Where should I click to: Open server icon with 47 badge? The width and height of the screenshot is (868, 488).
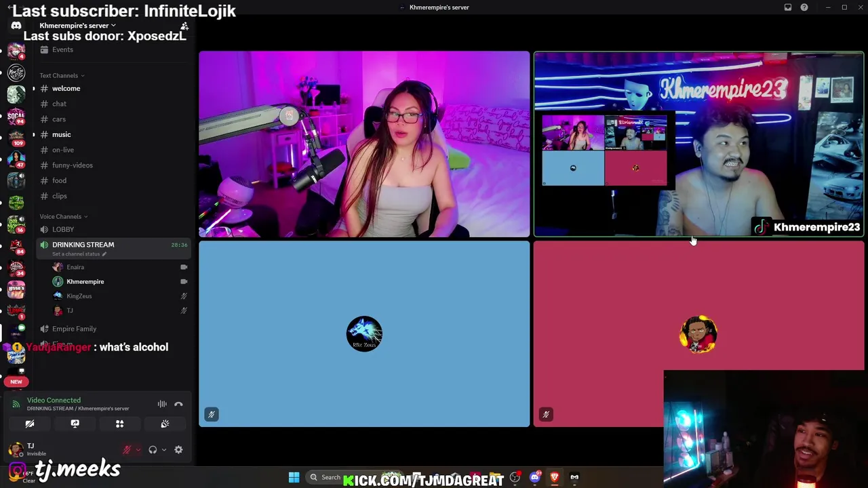pos(16,159)
